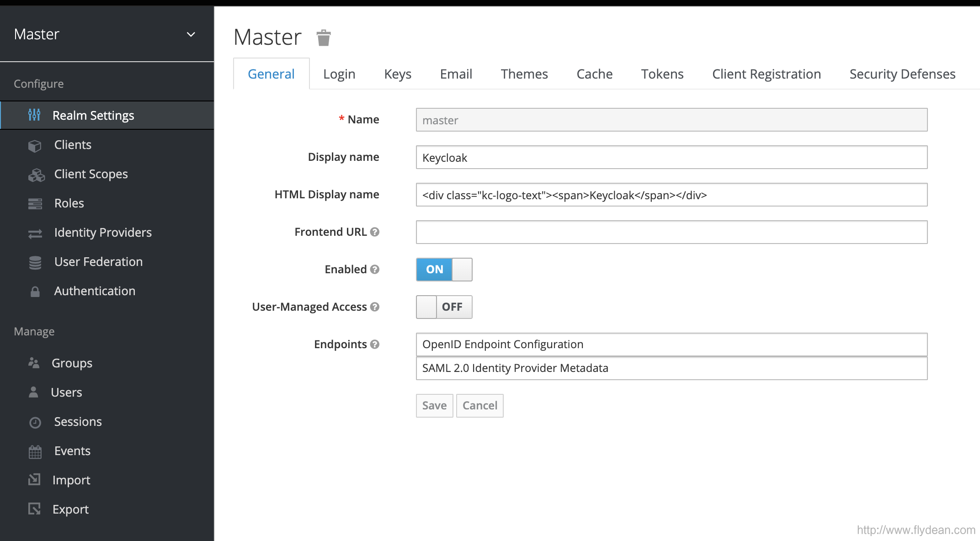Click the Realm Settings sliders icon
The height and width of the screenshot is (541, 980).
pos(34,115)
